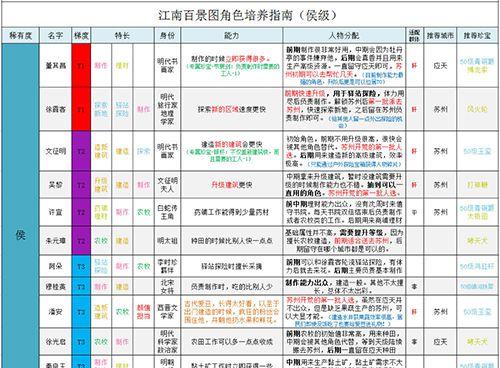This screenshot has width=500, height=368.
Task: Select ability cell 升级建筑更快
Action: 232,185
